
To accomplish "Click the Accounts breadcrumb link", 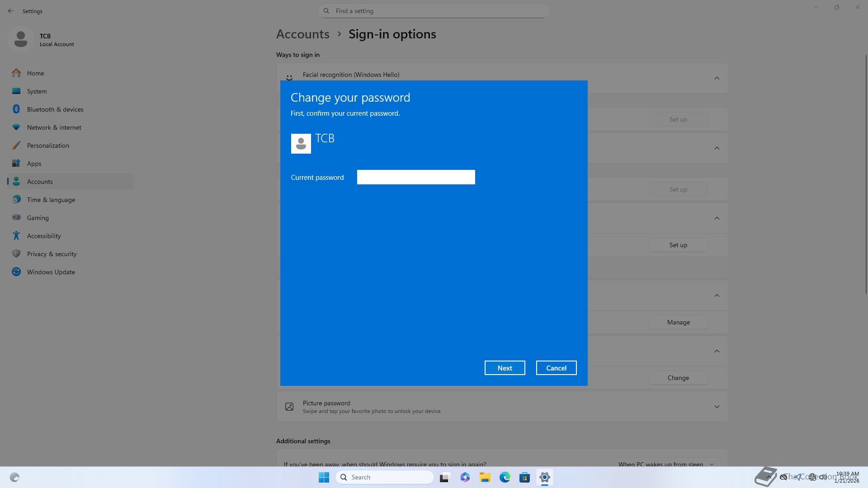I will (x=302, y=34).
